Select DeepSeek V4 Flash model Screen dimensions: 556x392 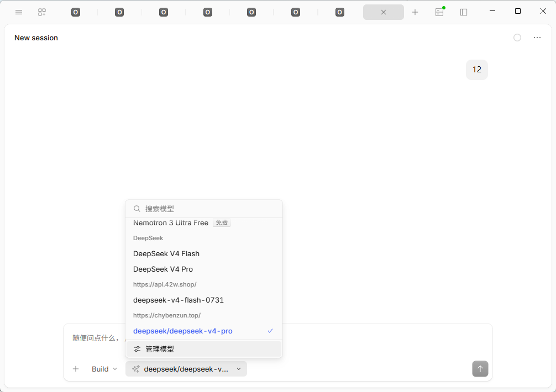(x=204, y=253)
